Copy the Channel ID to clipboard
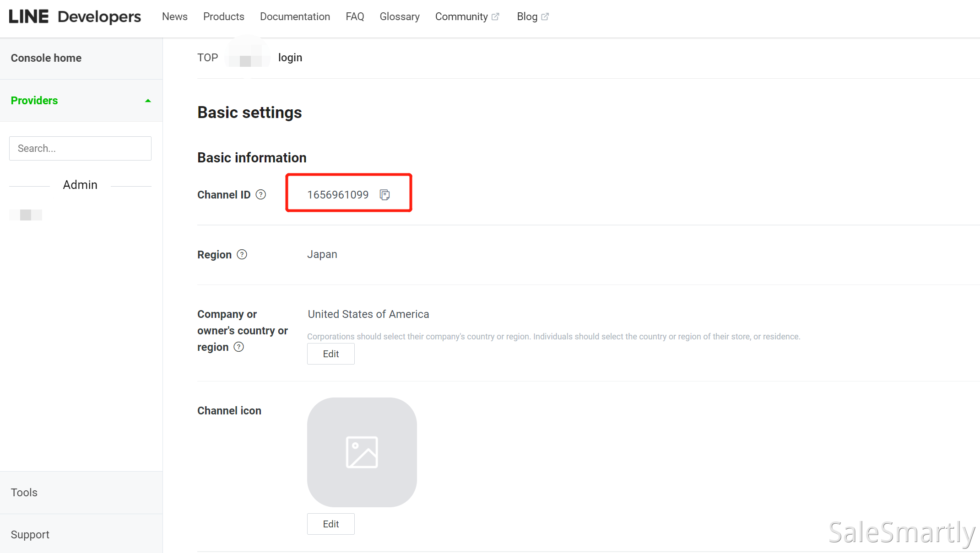Image resolution: width=980 pixels, height=553 pixels. (384, 195)
